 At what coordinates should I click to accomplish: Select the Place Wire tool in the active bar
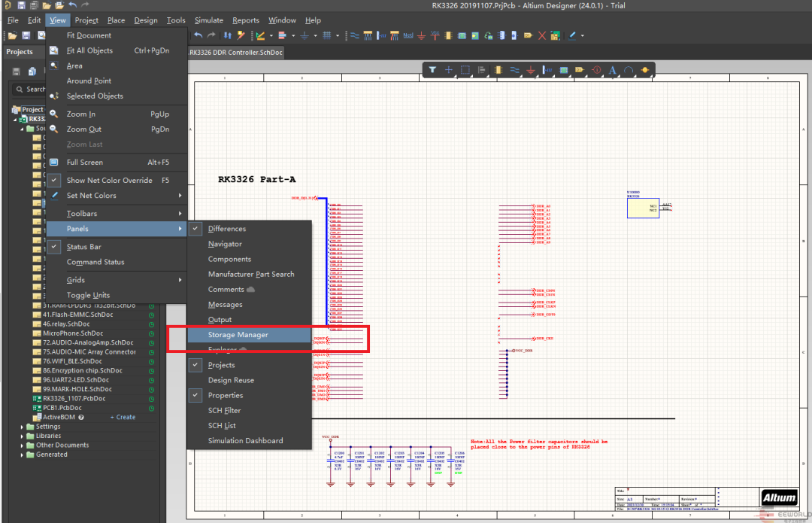pos(515,70)
